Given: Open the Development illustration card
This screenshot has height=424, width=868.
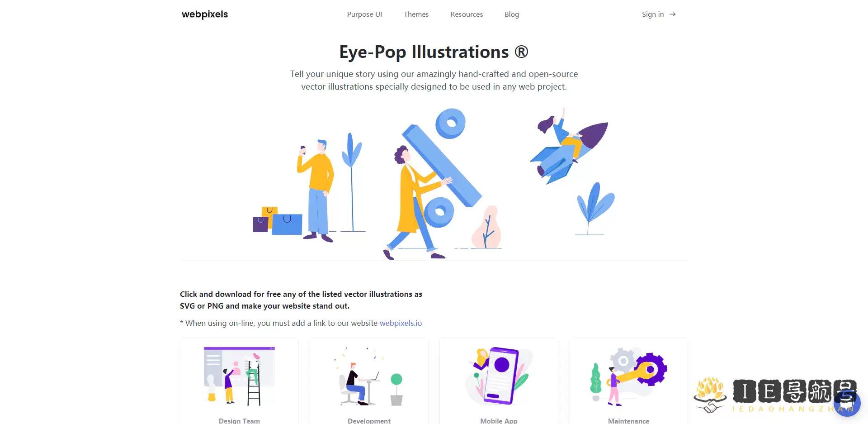Looking at the screenshot, I should (369, 381).
